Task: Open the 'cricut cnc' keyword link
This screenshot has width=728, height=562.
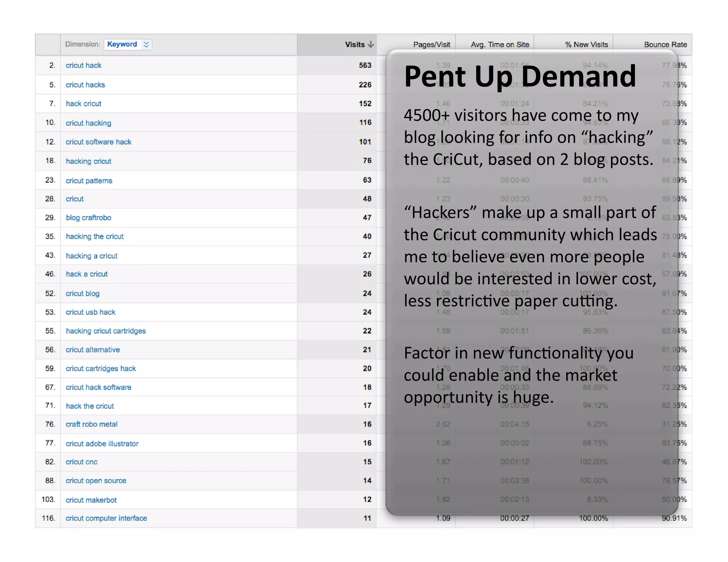Action: (x=81, y=462)
